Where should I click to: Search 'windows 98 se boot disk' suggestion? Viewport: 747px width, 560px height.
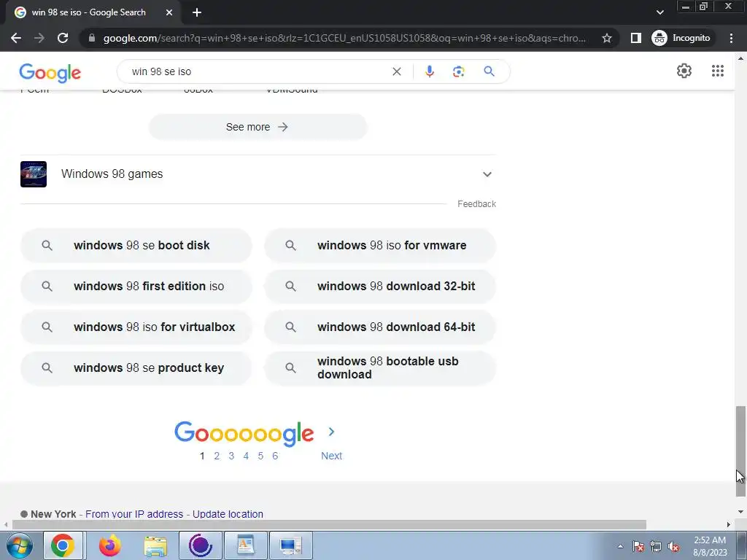coord(136,245)
